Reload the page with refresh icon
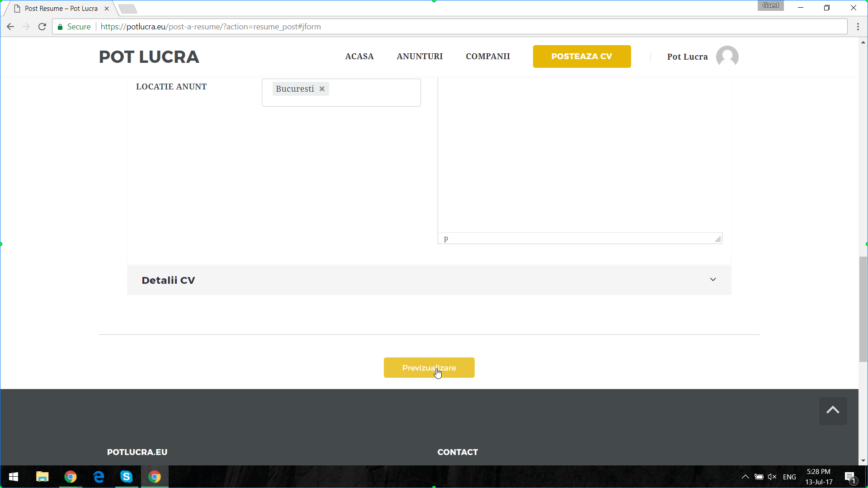Image resolution: width=868 pixels, height=488 pixels. 42,27
